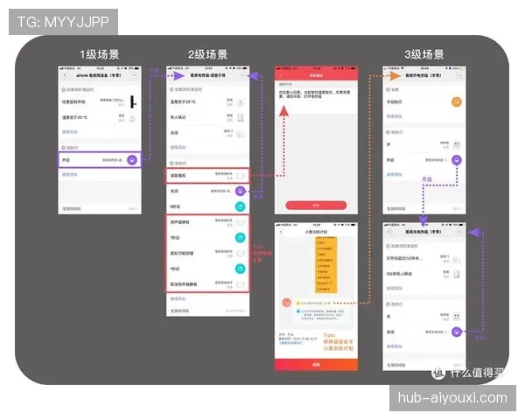Tap back arrow on 小爱训练计划 screen
The width and height of the screenshot is (525, 420).
[x=281, y=232]
